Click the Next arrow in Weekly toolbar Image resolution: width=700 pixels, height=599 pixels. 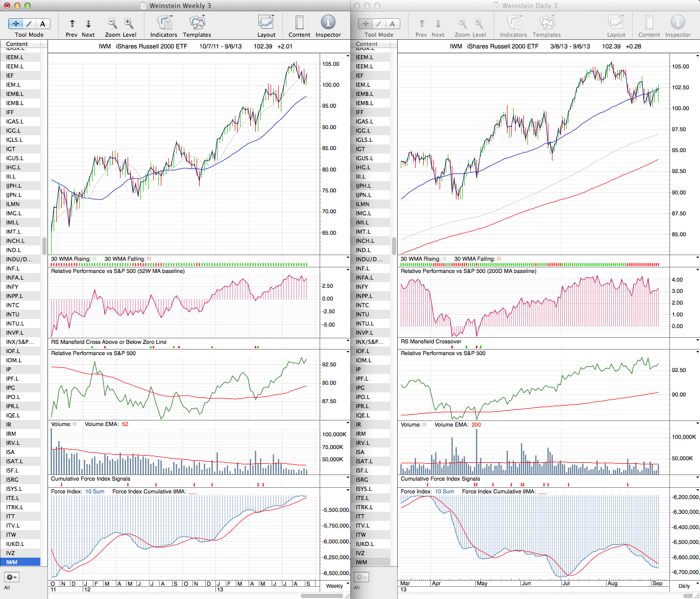88,23
